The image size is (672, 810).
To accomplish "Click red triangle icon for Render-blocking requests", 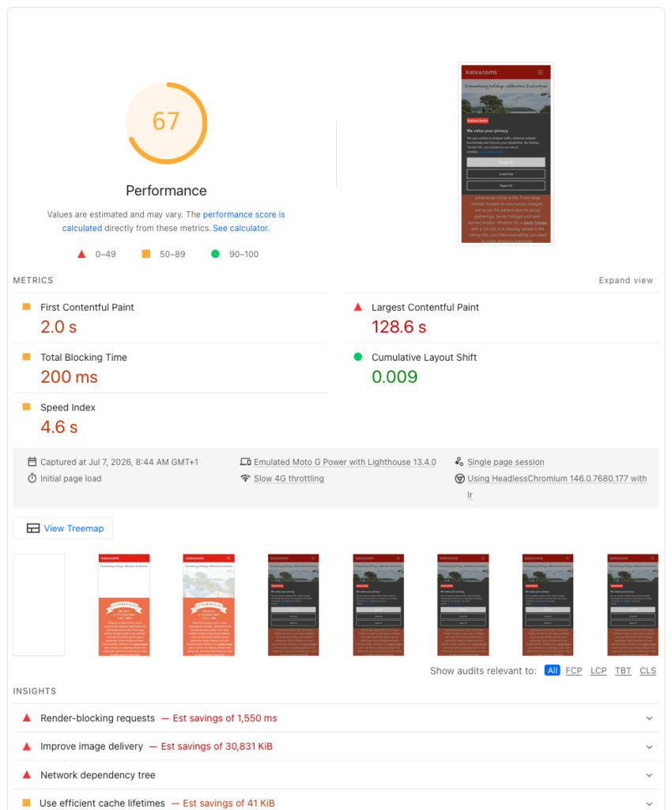I will [x=26, y=717].
